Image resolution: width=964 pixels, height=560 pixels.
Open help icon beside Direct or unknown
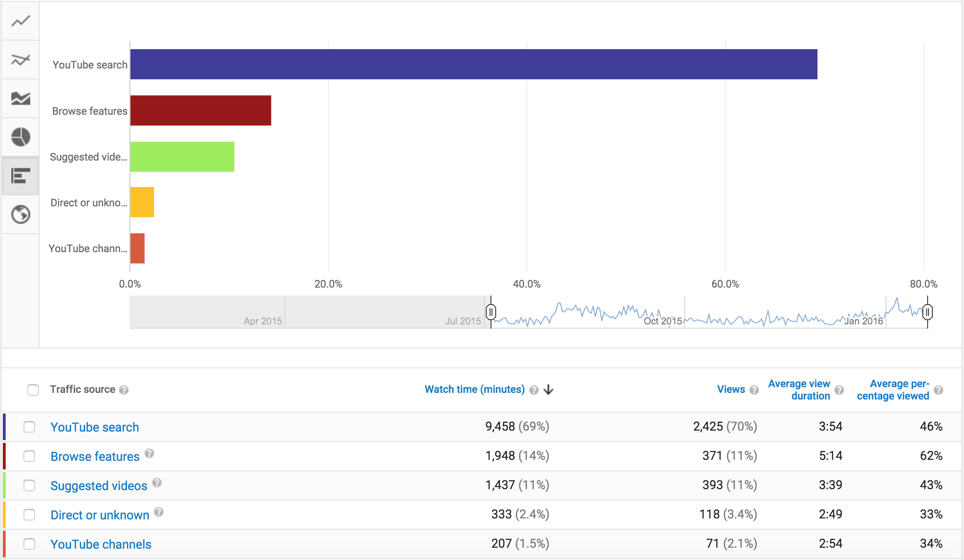tap(159, 512)
